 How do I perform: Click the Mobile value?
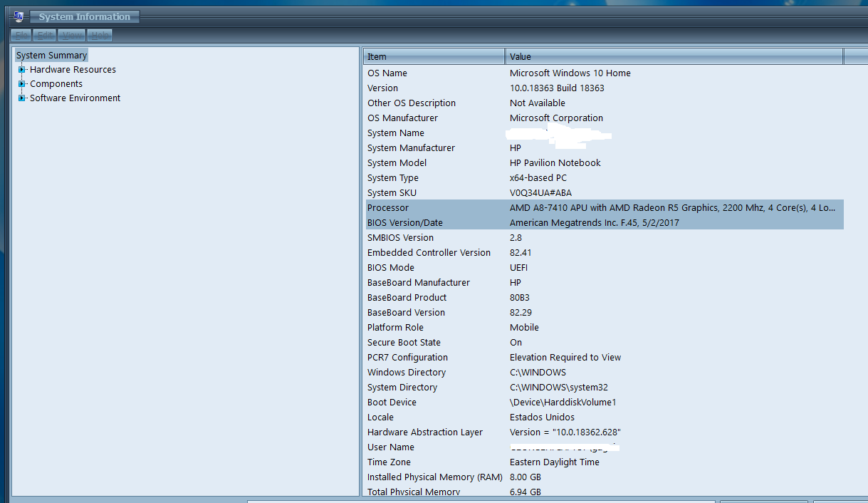[524, 328]
